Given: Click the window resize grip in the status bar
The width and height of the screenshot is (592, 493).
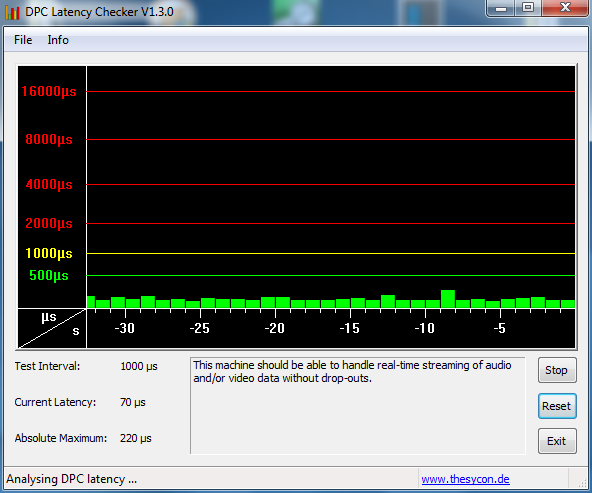Looking at the screenshot, I should coord(583,484).
